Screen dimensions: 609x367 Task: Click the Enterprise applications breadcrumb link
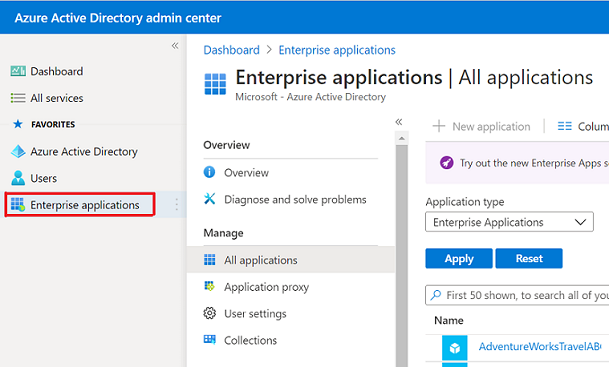point(337,50)
